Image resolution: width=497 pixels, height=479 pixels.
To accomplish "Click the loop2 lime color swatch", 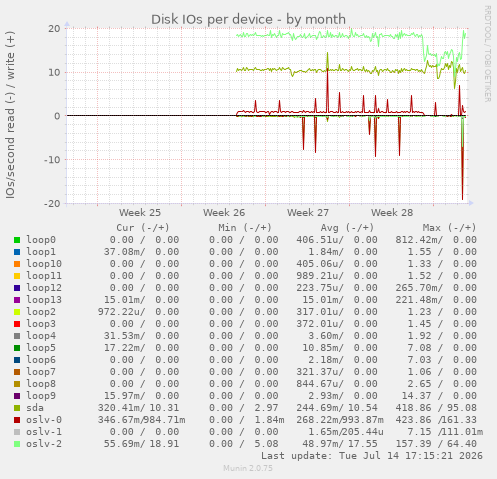I will click(17, 312).
